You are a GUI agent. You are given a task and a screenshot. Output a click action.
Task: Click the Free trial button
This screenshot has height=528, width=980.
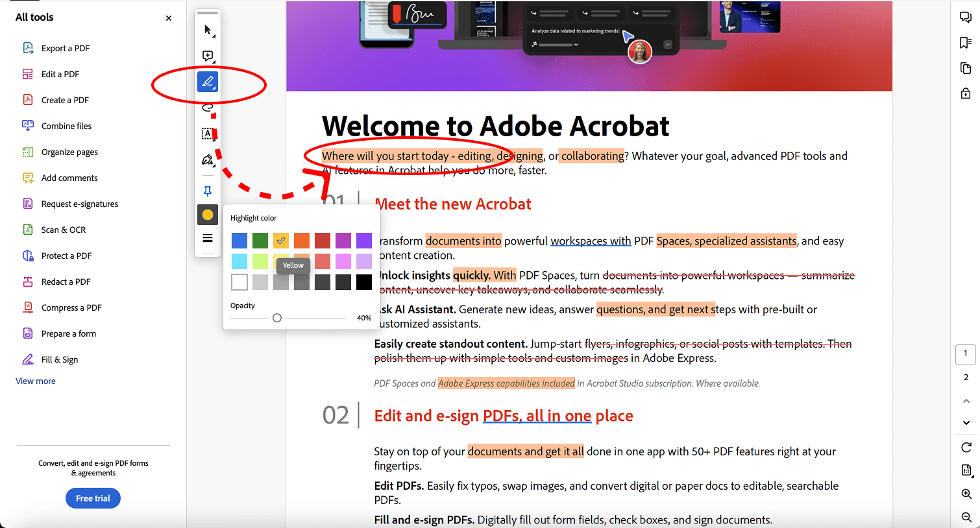93,498
